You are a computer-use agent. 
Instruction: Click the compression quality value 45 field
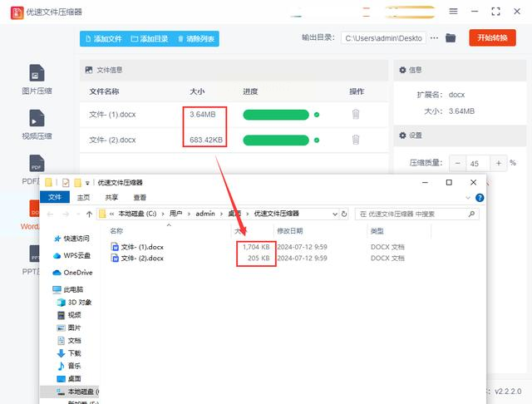click(x=478, y=164)
